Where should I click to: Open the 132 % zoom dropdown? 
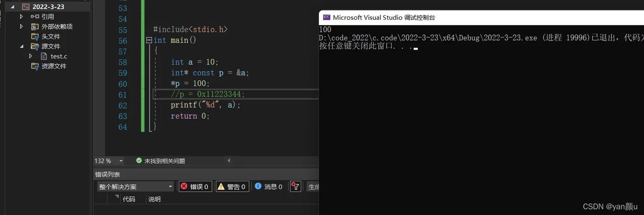pos(121,161)
